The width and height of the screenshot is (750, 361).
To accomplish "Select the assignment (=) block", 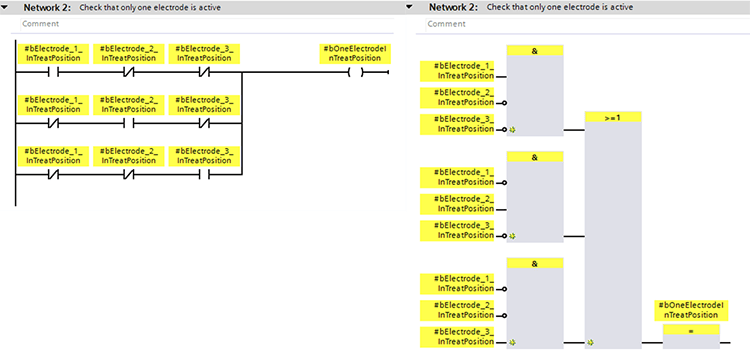I will pos(691,337).
